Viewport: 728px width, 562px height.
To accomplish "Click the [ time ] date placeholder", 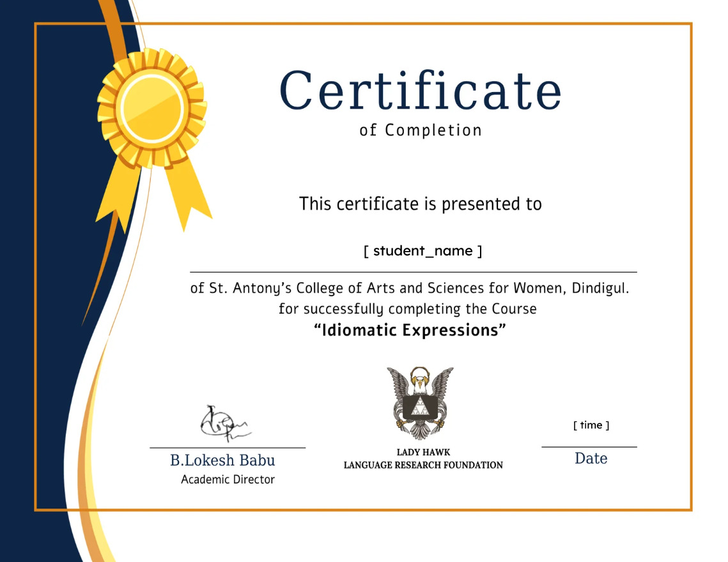I will click(x=591, y=425).
